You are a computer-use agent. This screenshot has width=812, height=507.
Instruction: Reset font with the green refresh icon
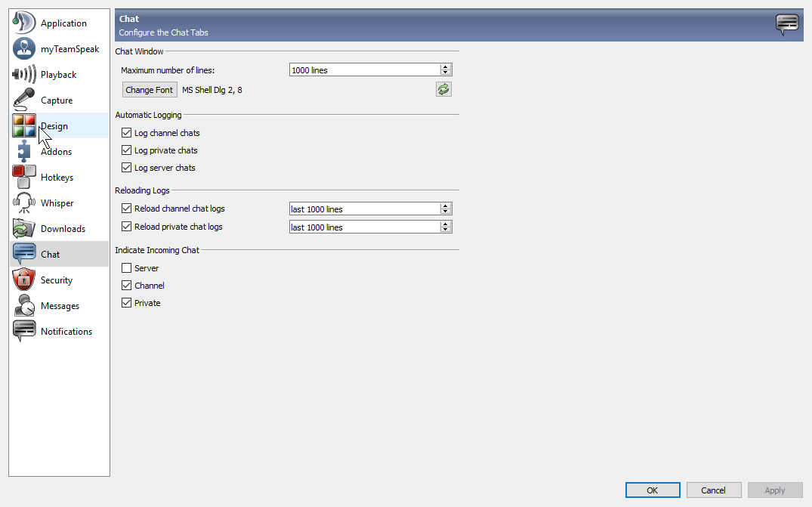pos(443,90)
